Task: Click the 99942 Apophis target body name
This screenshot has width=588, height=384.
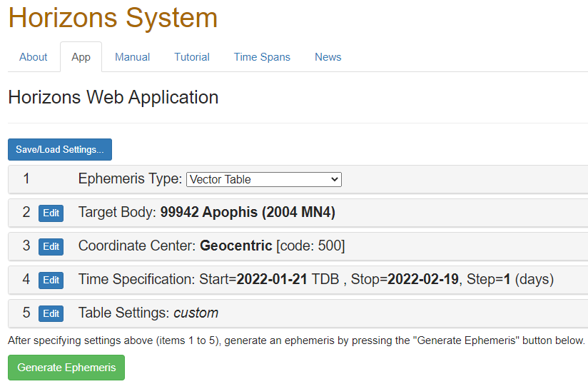Action: click(x=248, y=213)
